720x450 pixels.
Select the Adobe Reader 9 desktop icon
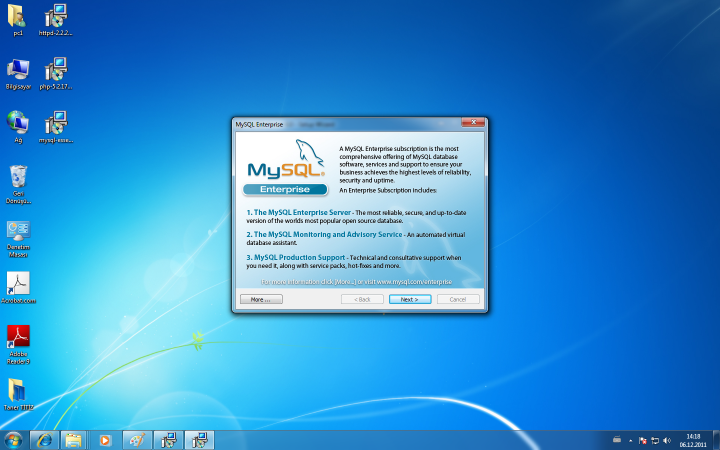click(x=18, y=337)
